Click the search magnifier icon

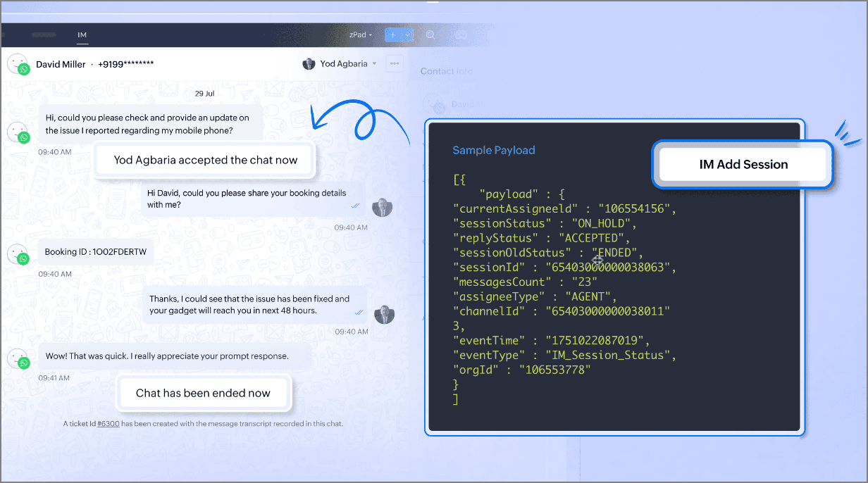[x=430, y=34]
